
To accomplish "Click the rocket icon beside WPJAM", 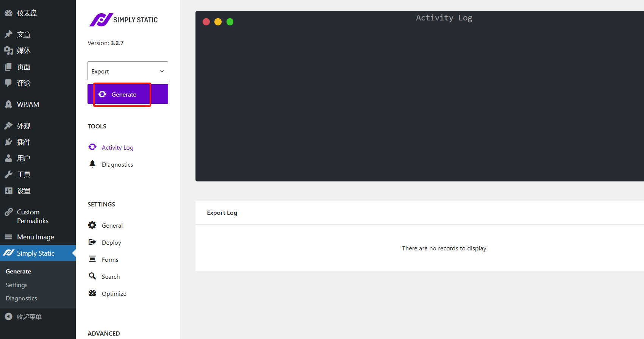I will (x=8, y=105).
